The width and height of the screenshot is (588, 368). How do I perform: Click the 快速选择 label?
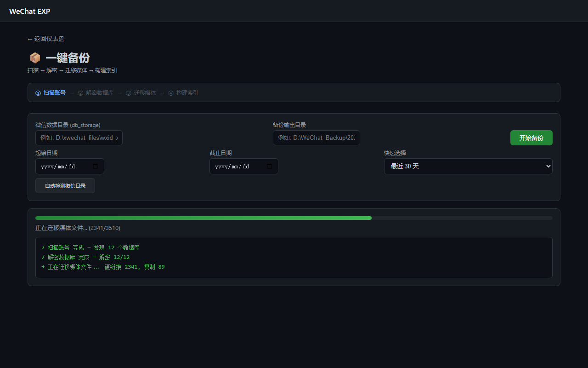click(395, 153)
